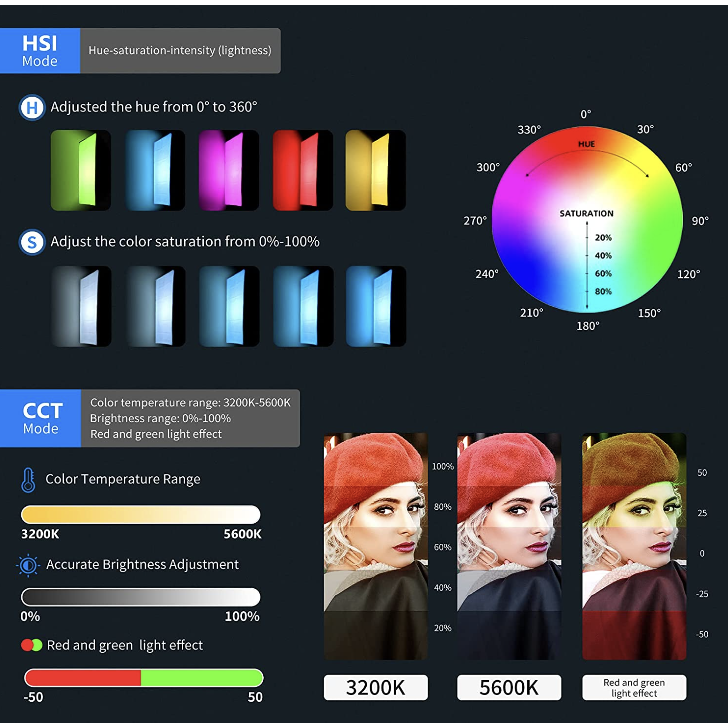Image resolution: width=728 pixels, height=728 pixels.
Task: Click the 3200K label button
Action: point(376,688)
